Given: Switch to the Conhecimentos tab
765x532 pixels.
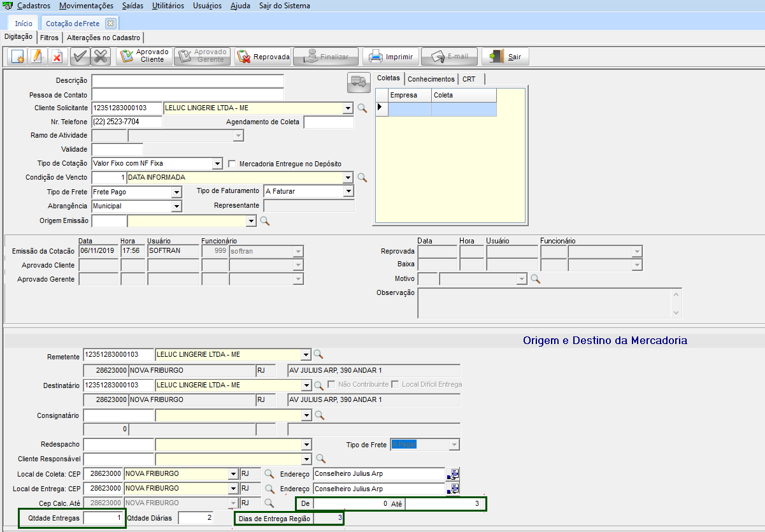Looking at the screenshot, I should tap(431, 79).
